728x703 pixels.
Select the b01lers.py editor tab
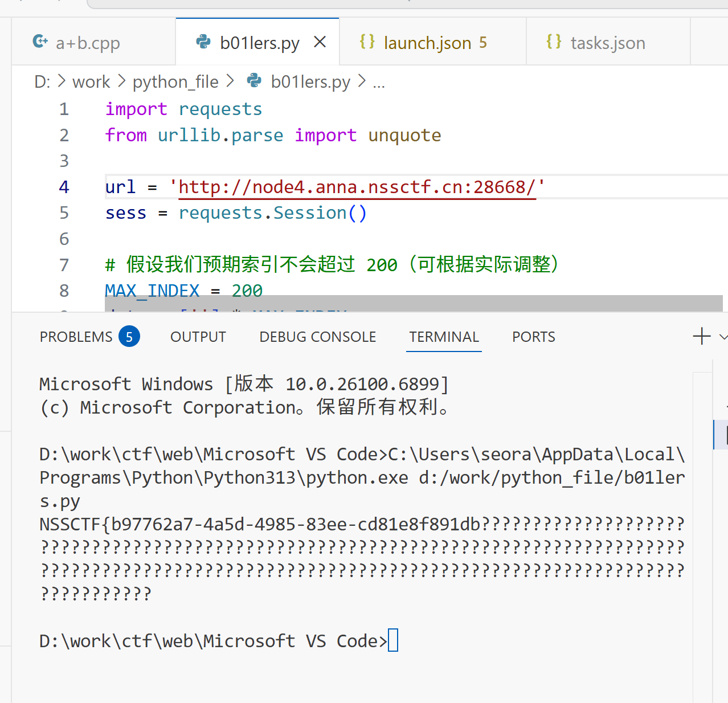click(x=257, y=42)
